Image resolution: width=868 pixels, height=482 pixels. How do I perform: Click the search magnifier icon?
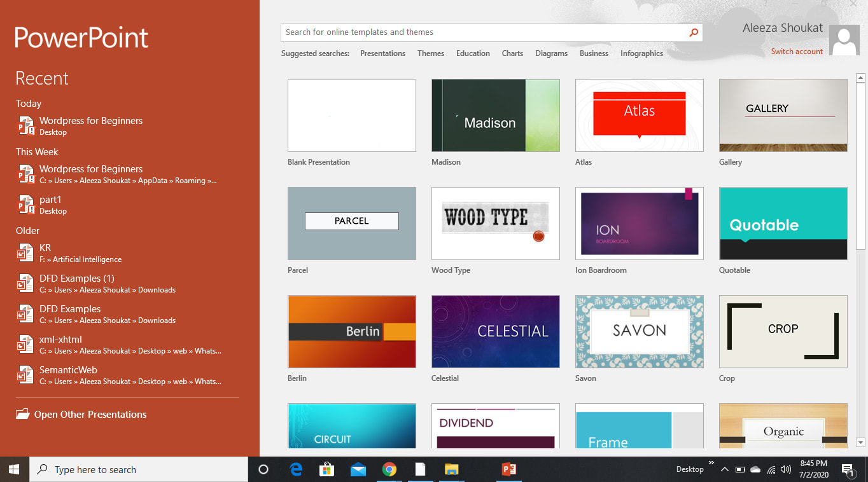tap(693, 32)
